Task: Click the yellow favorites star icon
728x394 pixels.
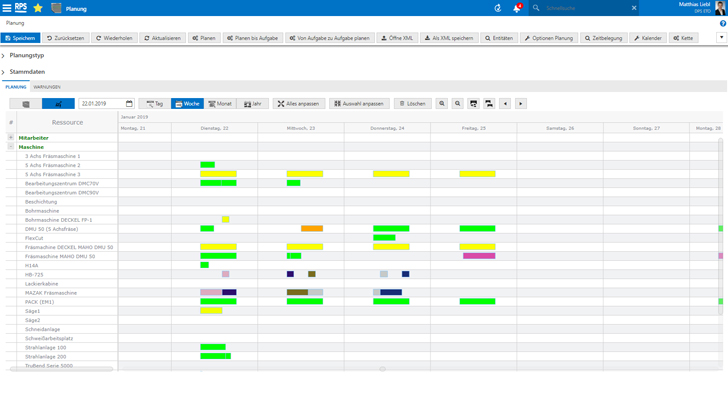Action: 38,8
